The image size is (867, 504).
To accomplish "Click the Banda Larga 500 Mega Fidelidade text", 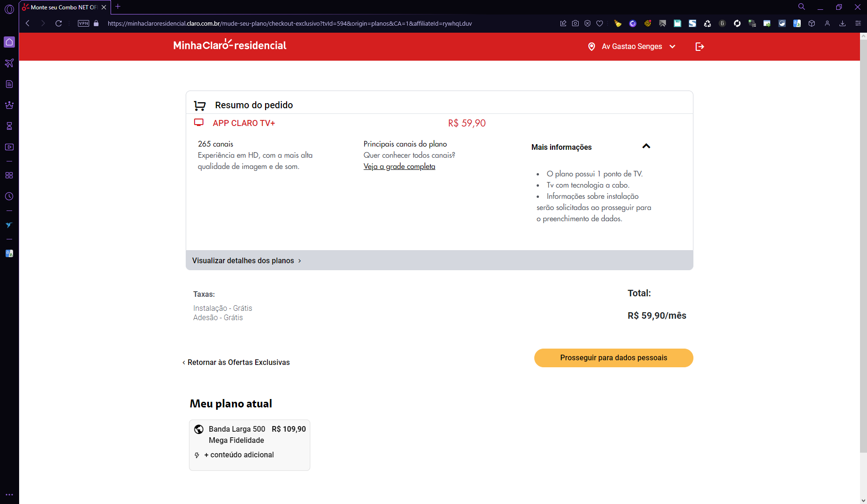I will coord(237,434).
